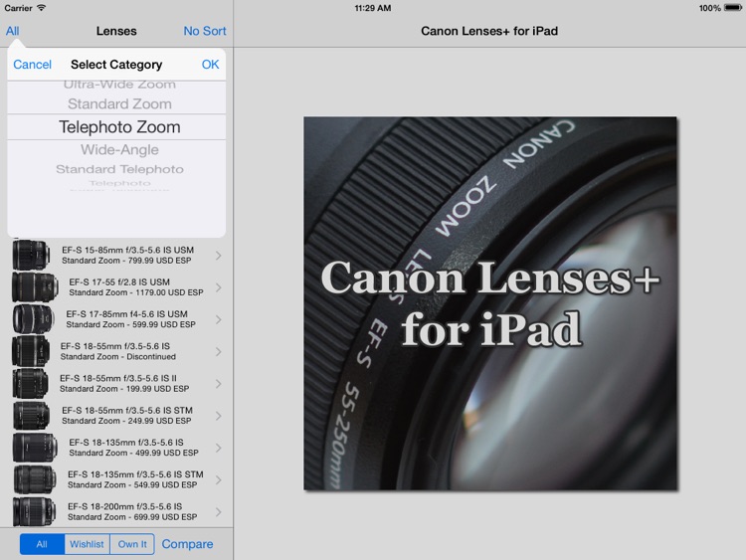Select Standard Zoom - 499.99 USD ESP text

[133, 453]
